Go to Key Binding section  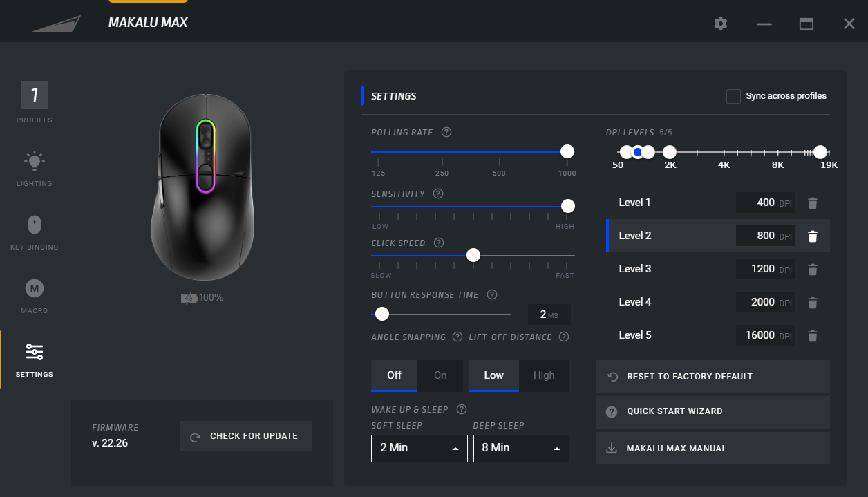click(35, 233)
